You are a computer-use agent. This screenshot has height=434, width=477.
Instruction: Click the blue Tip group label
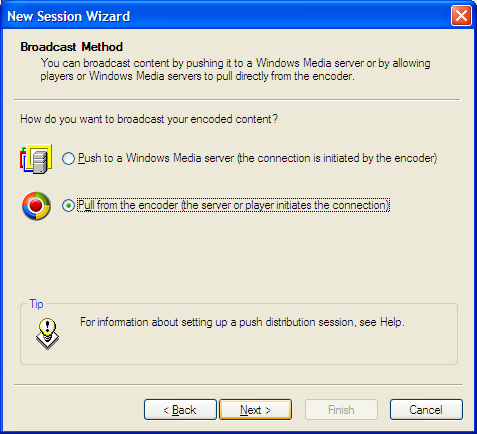tap(36, 304)
